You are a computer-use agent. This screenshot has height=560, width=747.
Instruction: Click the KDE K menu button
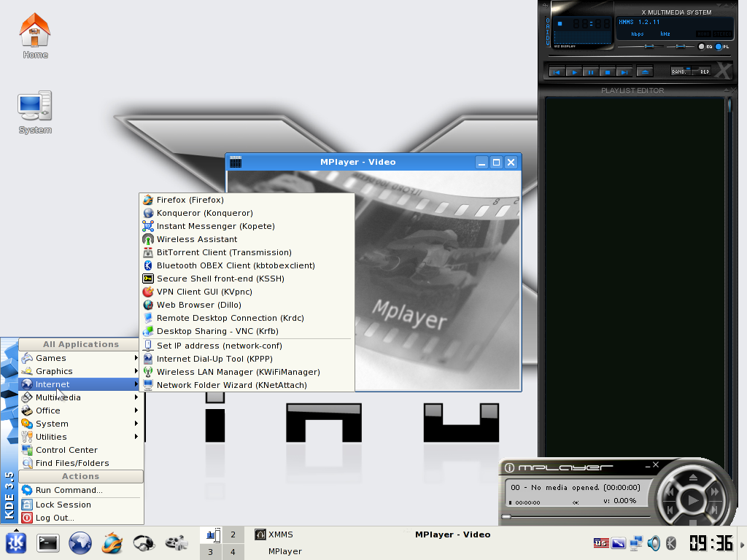16,542
